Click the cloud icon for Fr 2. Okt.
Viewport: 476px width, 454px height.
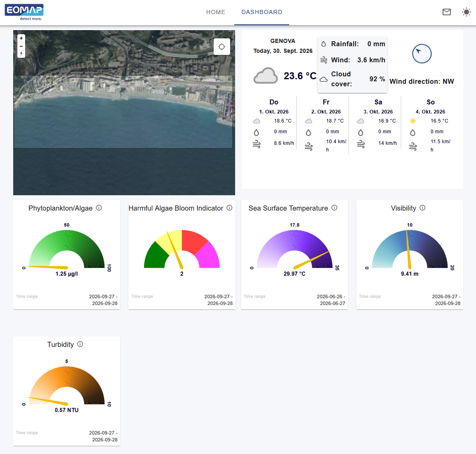coord(309,121)
